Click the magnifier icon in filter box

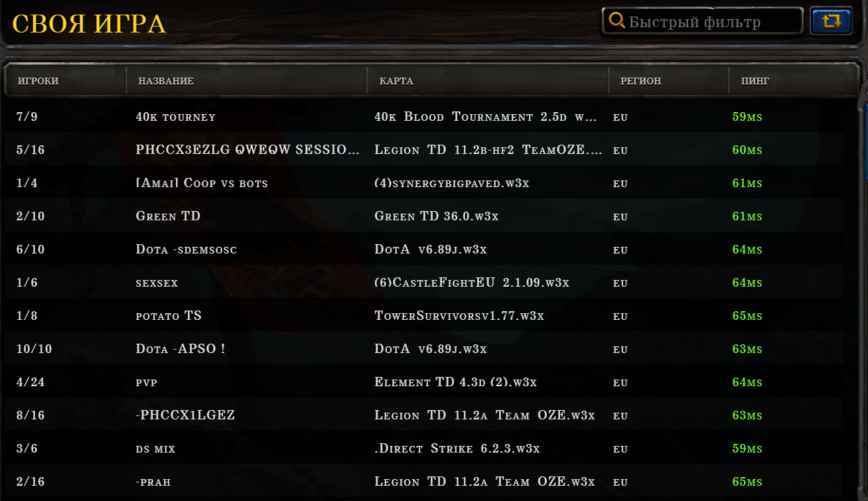pyautogui.click(x=616, y=21)
